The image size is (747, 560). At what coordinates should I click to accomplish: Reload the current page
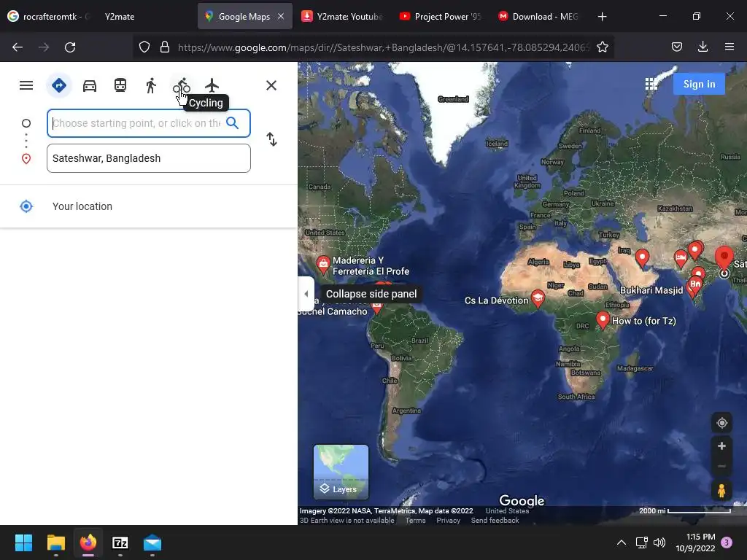pyautogui.click(x=70, y=47)
